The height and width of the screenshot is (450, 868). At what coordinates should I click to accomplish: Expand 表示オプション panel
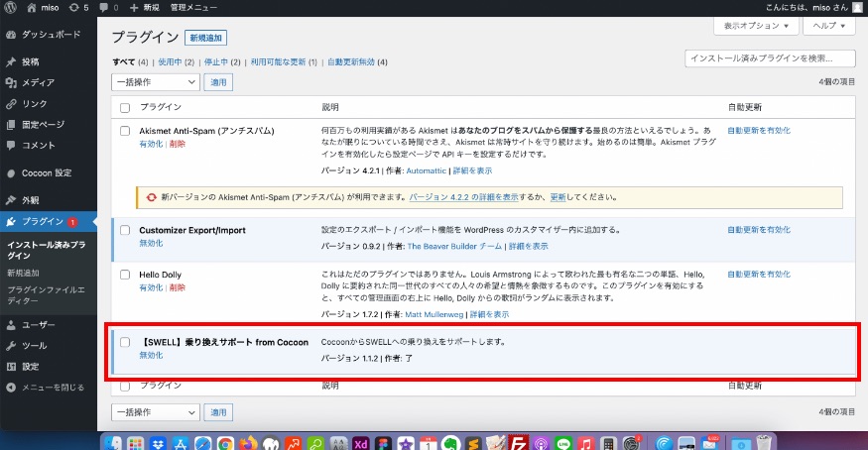756,26
